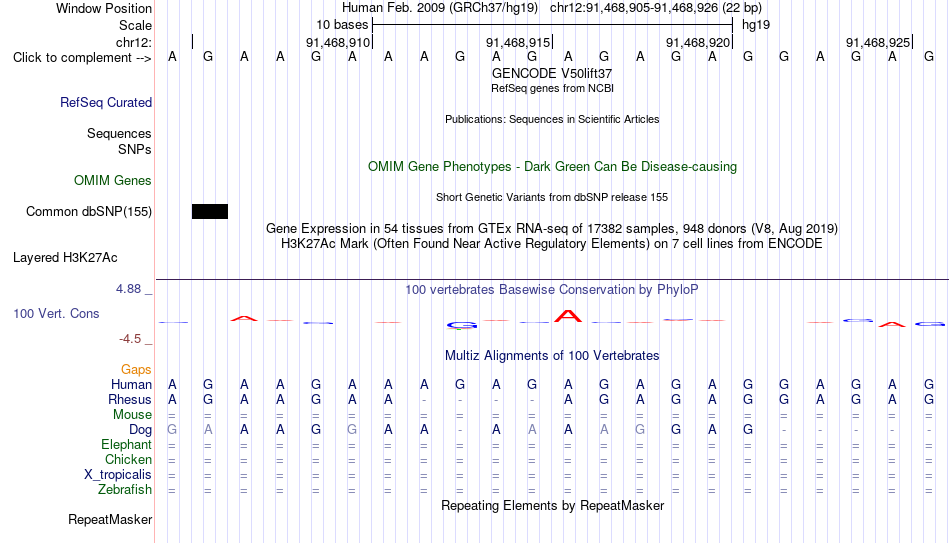Select the X_tropicalis species row label
This screenshot has width=950, height=543.
point(118,475)
